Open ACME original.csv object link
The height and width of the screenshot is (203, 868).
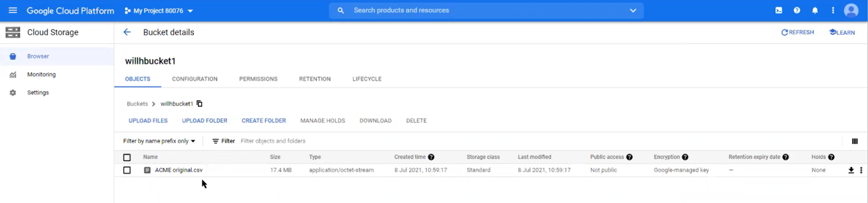(x=178, y=170)
